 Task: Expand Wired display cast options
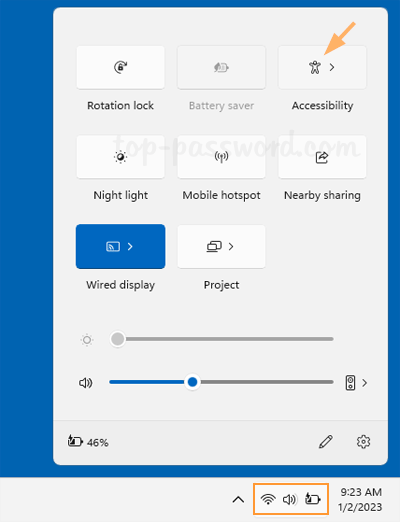tap(130, 247)
